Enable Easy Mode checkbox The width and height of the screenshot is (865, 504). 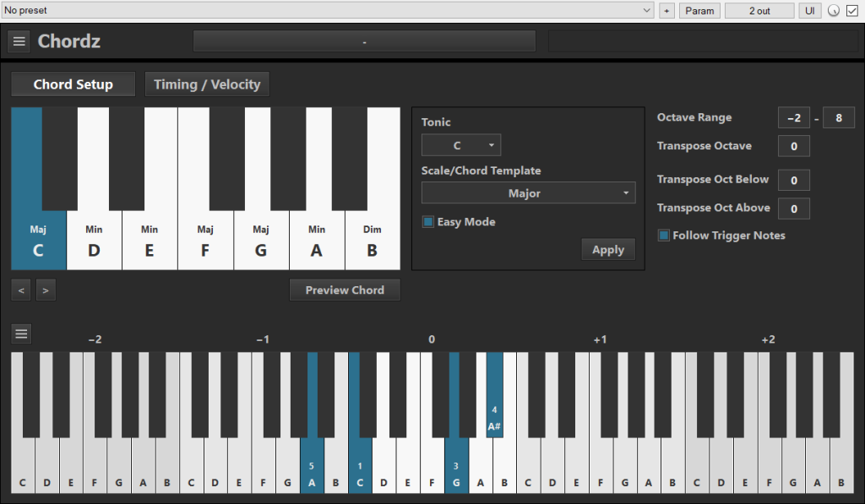pos(428,222)
